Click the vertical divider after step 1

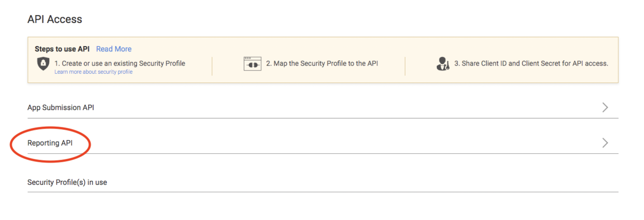tap(212, 66)
